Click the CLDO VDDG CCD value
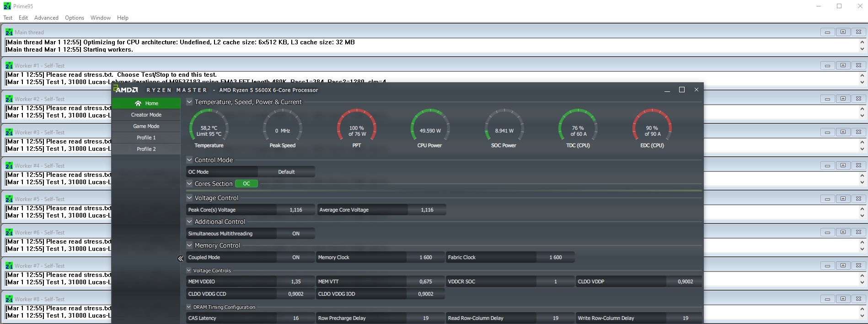Screen dimensions: 868x324 click(x=296, y=294)
